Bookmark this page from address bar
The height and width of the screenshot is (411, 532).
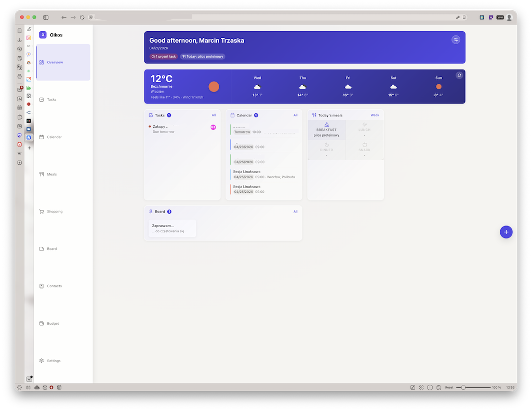[x=464, y=17]
